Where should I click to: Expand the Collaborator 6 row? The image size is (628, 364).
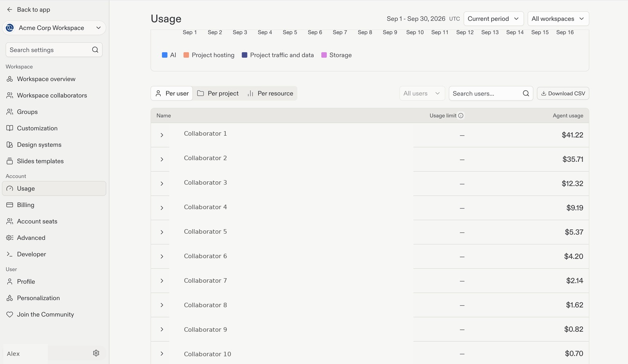[x=162, y=257]
